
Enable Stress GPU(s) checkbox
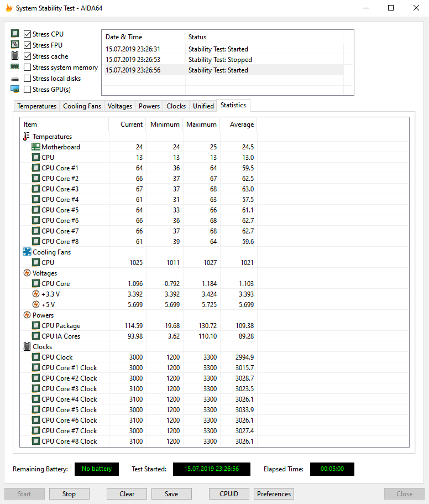click(27, 90)
